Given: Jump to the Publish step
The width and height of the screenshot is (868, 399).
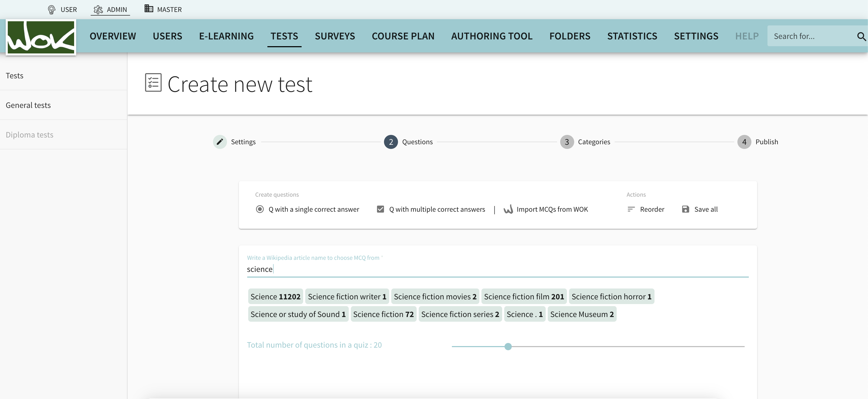Looking at the screenshot, I should pos(744,142).
